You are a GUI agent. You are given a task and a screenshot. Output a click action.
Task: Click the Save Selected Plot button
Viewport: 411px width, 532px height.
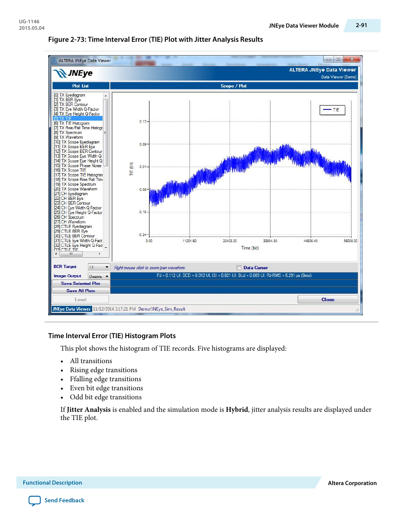click(81, 283)
